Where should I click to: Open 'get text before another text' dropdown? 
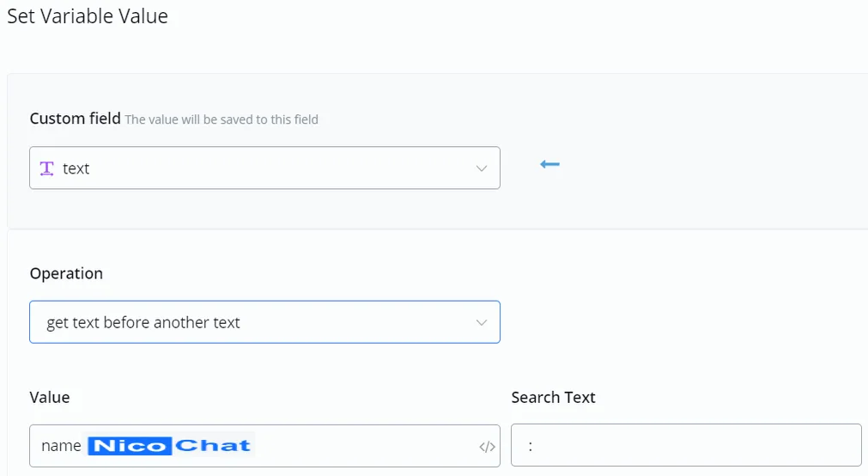pos(264,322)
